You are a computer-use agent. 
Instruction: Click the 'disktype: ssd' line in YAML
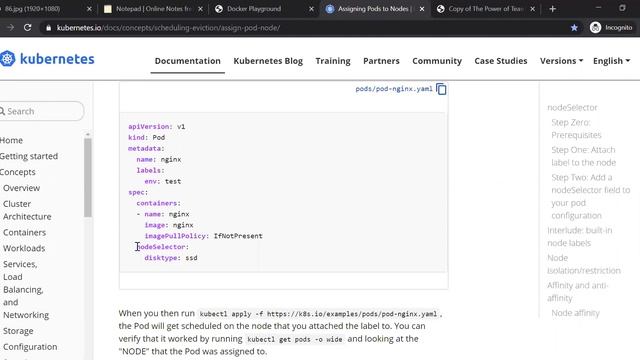click(171, 258)
